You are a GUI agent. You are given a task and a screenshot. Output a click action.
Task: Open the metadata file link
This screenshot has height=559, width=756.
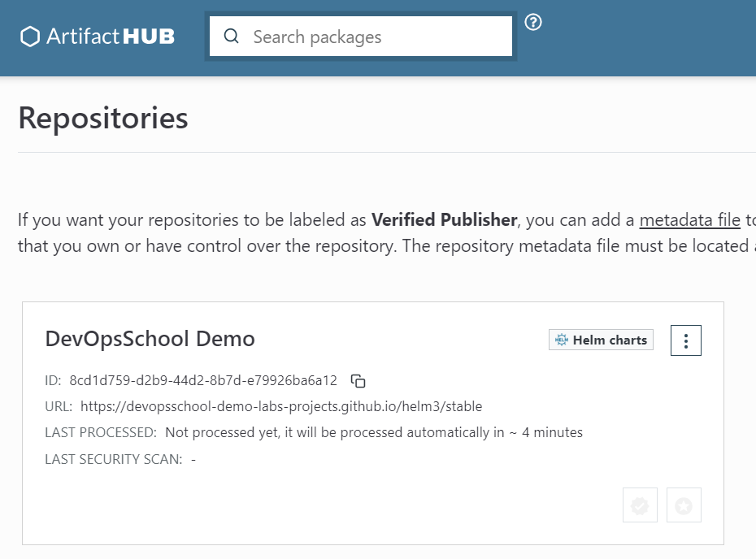click(689, 219)
